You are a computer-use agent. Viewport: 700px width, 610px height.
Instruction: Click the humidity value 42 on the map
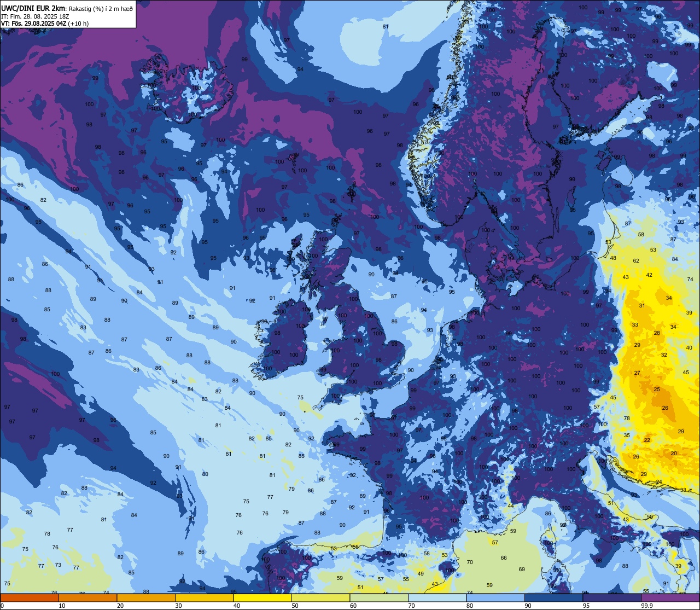(649, 275)
